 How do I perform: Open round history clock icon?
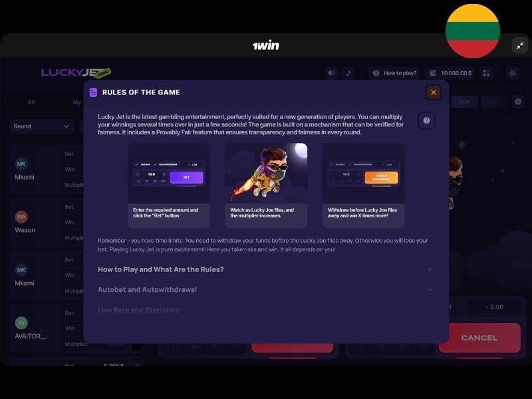pyautogui.click(x=518, y=102)
